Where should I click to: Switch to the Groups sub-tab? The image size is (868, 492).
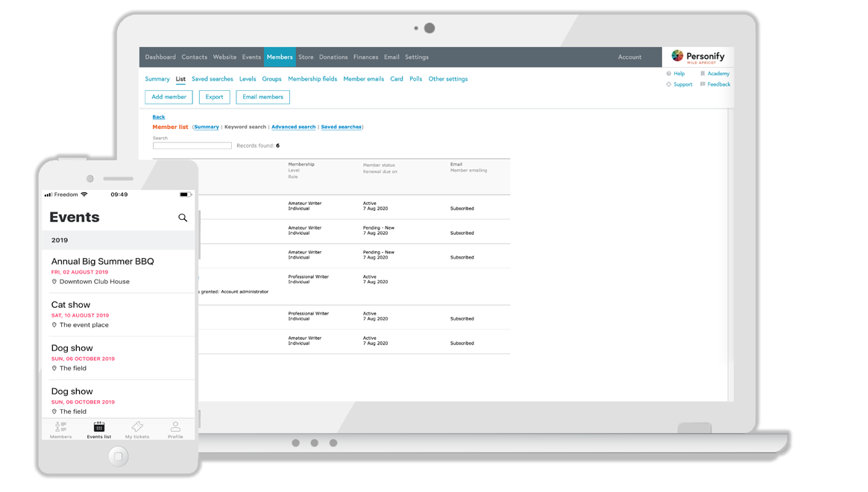click(271, 79)
